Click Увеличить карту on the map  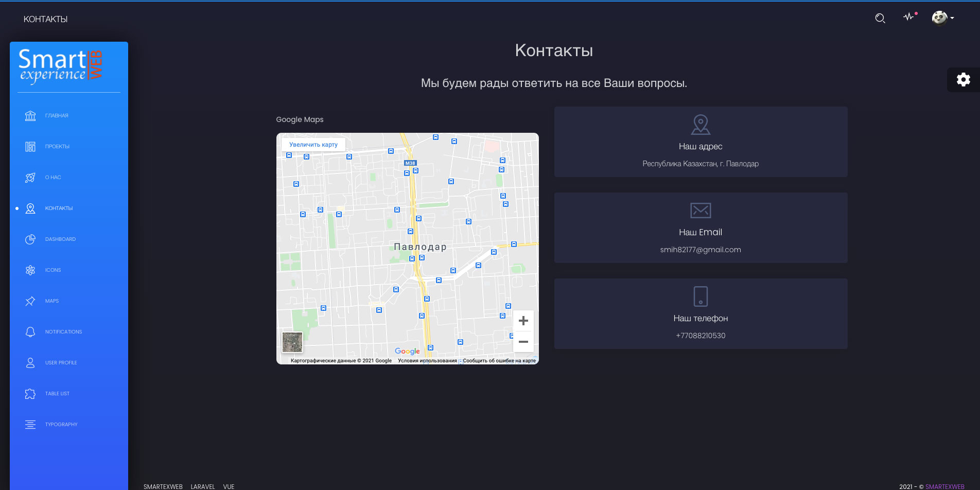pyautogui.click(x=313, y=145)
